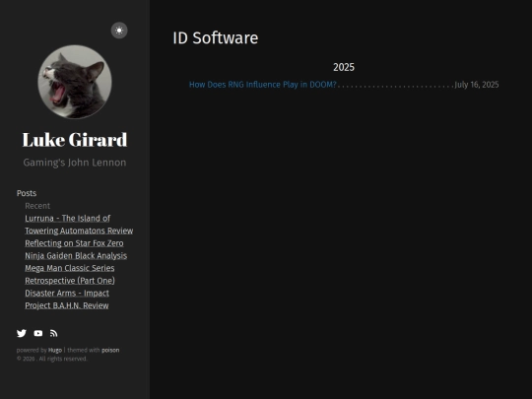Image resolution: width=532 pixels, height=399 pixels.
Task: Open the YouTube channel icon
Action: [38, 333]
